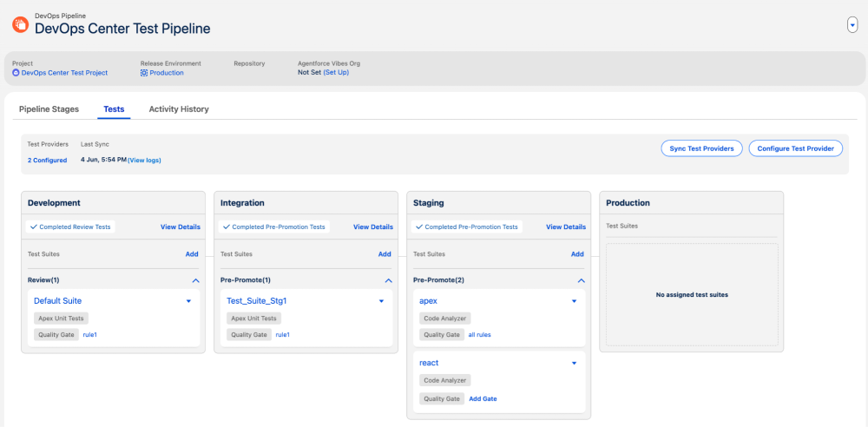Click View Details in the Development stage
The height and width of the screenshot is (427, 868).
[181, 227]
